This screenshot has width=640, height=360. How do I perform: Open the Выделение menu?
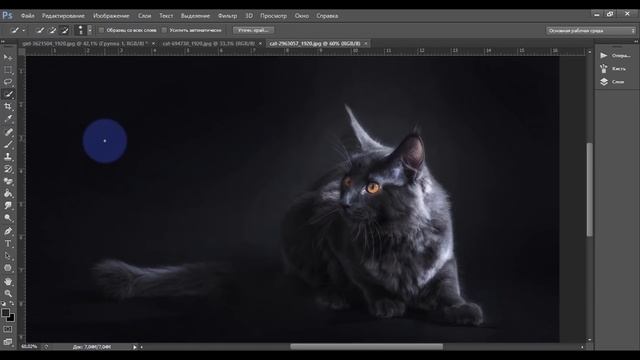195,16
